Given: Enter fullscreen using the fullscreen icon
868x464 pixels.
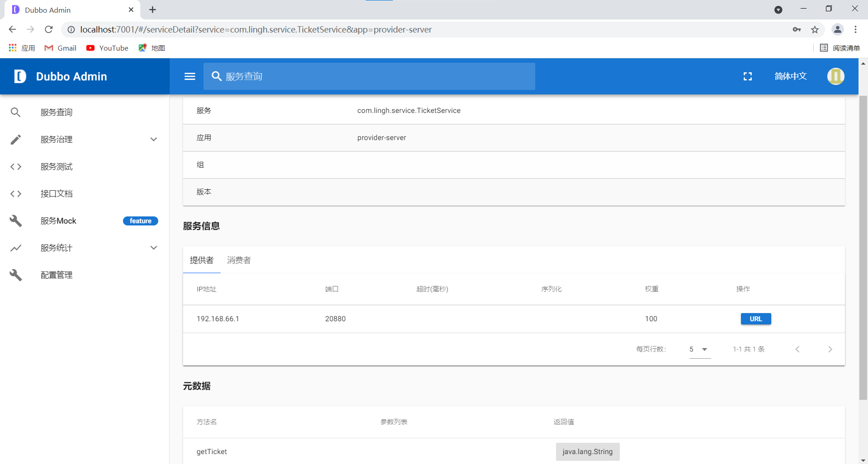Looking at the screenshot, I should 748,76.
